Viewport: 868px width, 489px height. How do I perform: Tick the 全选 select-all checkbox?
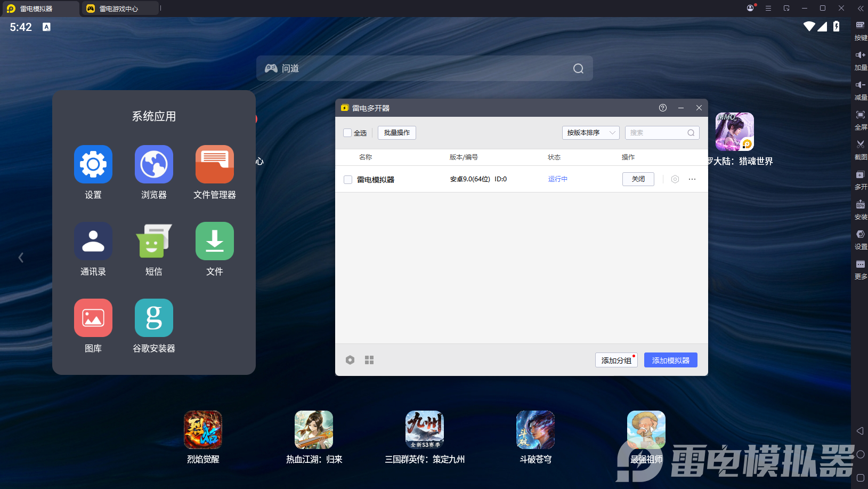coord(347,133)
